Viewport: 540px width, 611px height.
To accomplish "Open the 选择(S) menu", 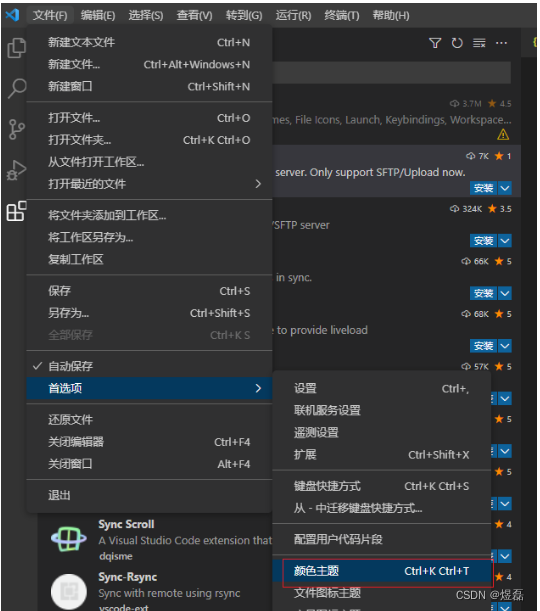I will click(146, 15).
